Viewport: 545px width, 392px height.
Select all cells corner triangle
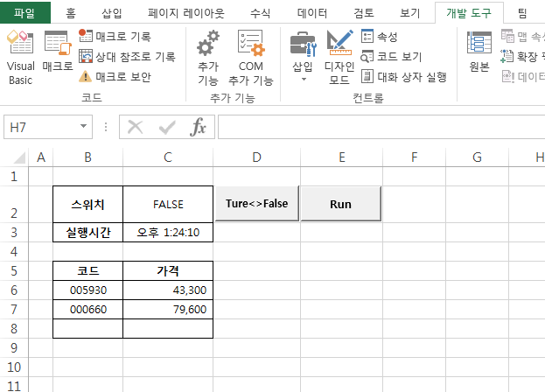pos(18,157)
